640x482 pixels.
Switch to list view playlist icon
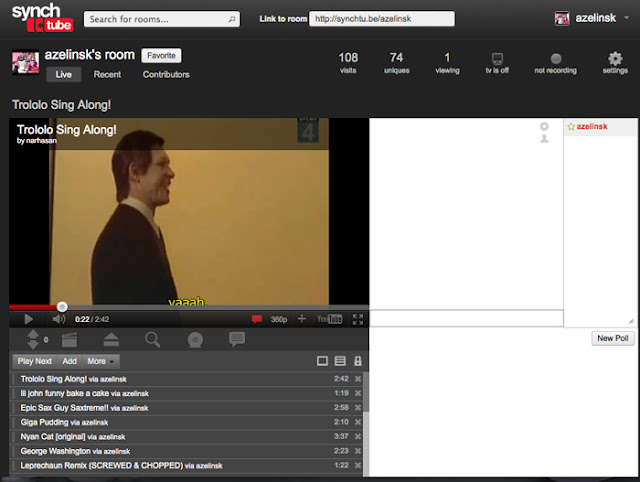(340, 361)
